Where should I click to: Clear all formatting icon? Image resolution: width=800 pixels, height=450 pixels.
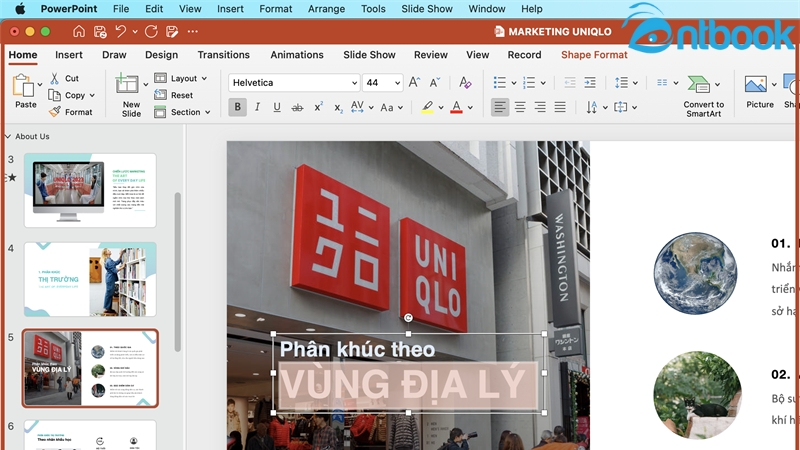tap(465, 82)
